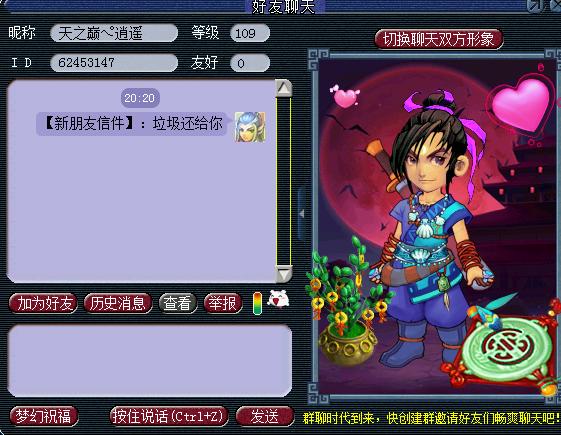The image size is (561, 435).
Task: Click the chat scrollbar down arrow
Action: tap(284, 274)
